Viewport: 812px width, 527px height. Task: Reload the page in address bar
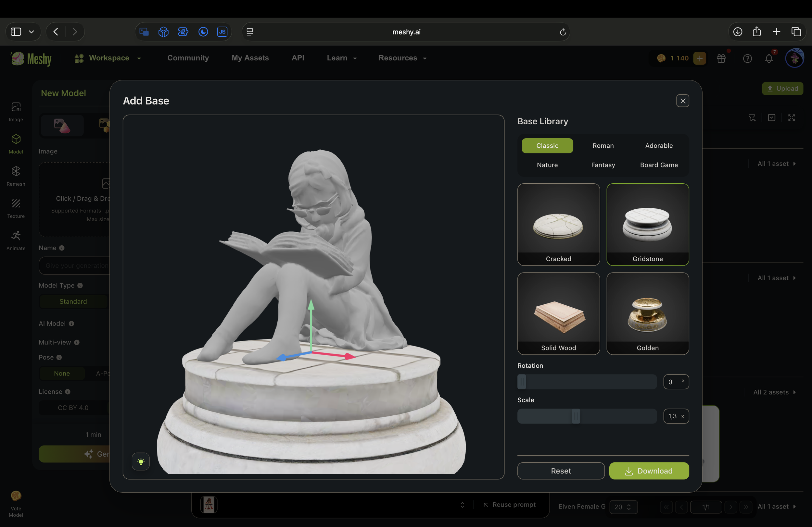[563, 32]
